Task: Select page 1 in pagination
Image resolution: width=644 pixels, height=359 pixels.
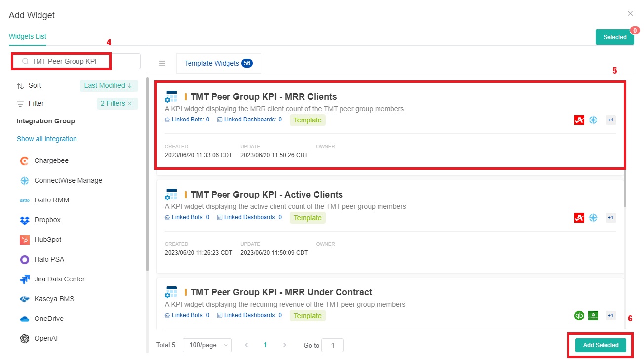Action: pos(265,345)
